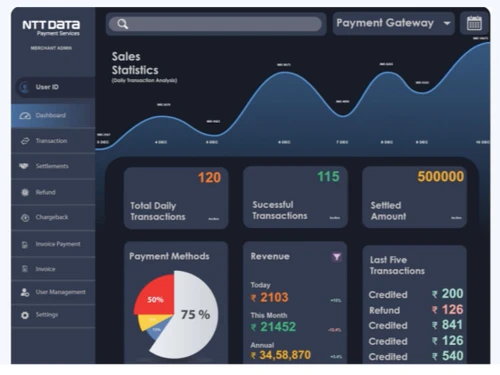
Task: Click the value 120
Action: (209, 178)
